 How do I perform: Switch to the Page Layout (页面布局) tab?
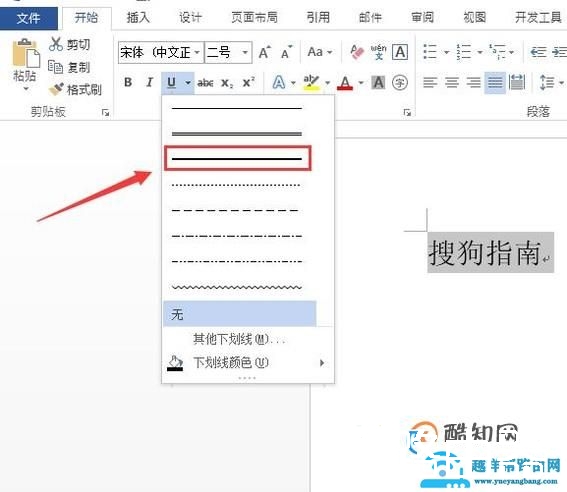click(x=255, y=17)
